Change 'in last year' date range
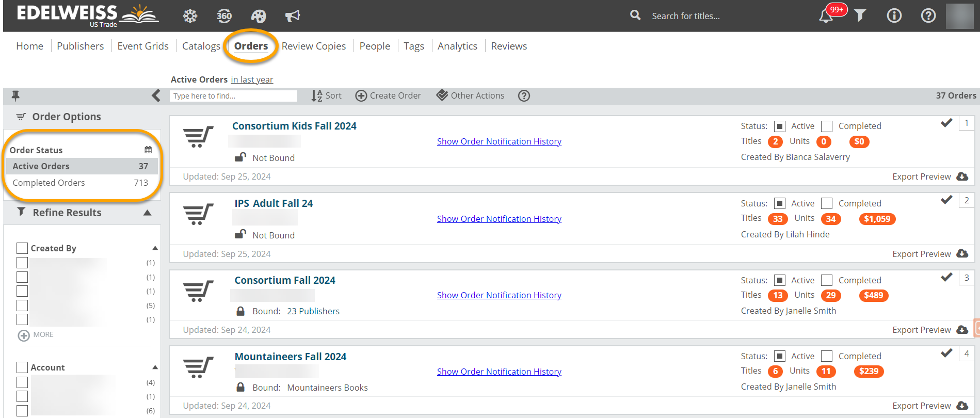Screen dimensions: 980x418 point(252,79)
